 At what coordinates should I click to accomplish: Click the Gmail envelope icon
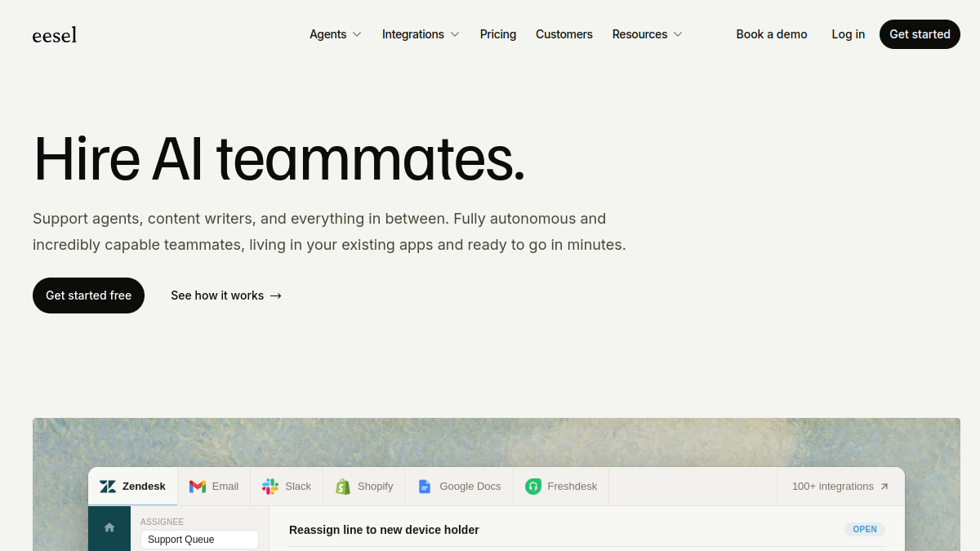tap(198, 487)
